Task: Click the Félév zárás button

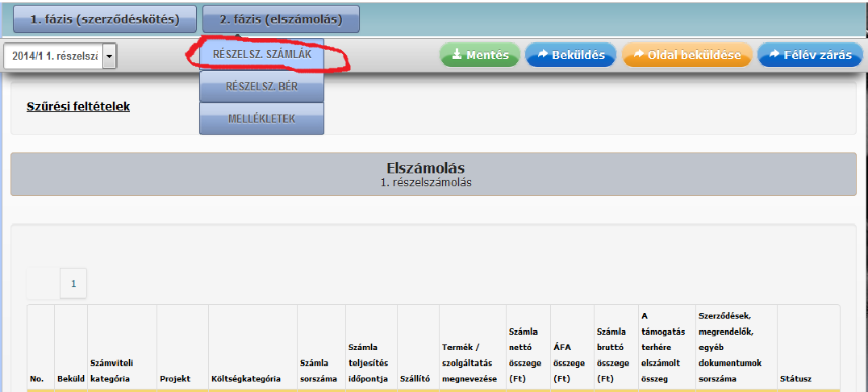Action: click(x=811, y=55)
